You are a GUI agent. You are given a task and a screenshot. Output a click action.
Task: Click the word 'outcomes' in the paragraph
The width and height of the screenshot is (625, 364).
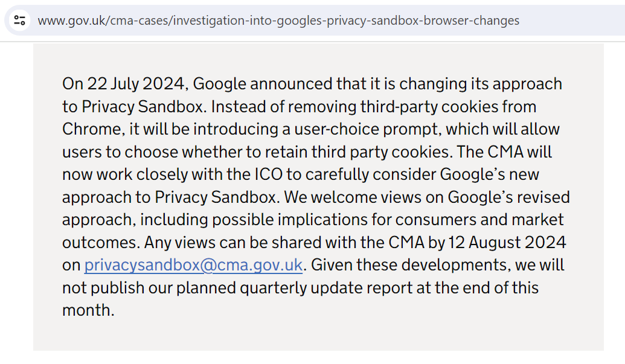[100, 243]
